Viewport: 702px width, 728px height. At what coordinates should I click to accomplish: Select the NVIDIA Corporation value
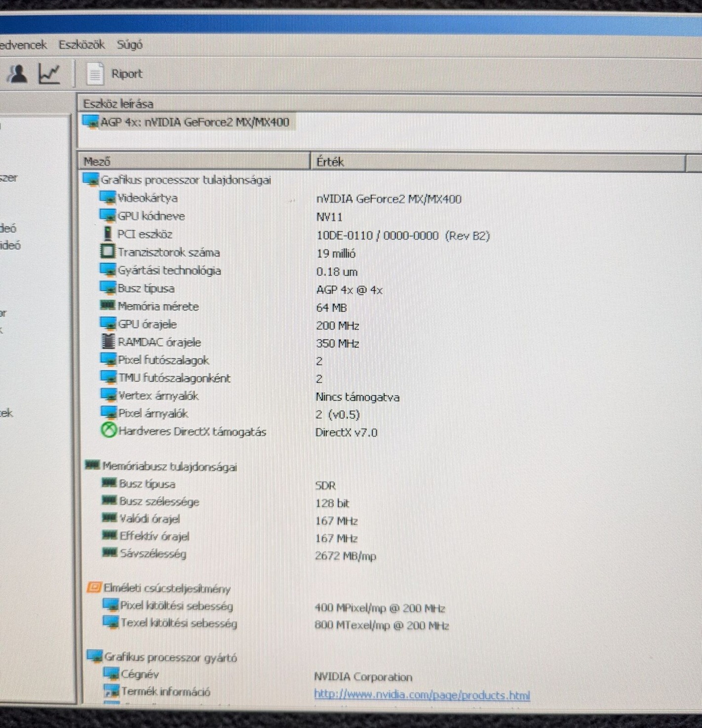(x=363, y=677)
